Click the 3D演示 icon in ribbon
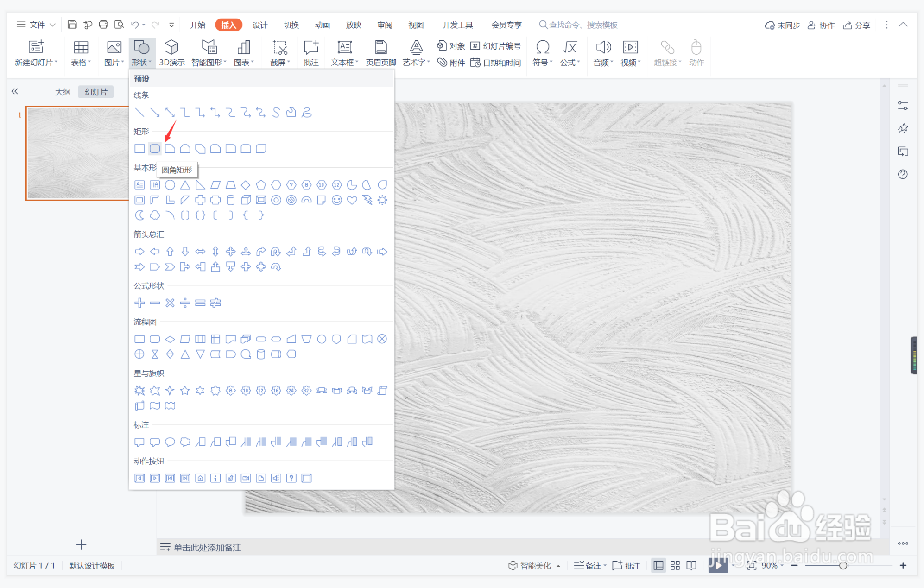Screen dimensions: 924x588 (x=171, y=53)
